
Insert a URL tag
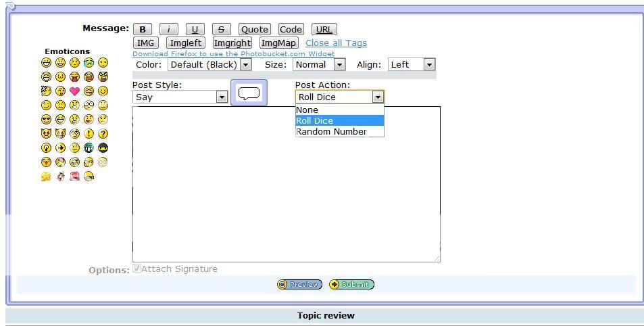pyautogui.click(x=324, y=29)
